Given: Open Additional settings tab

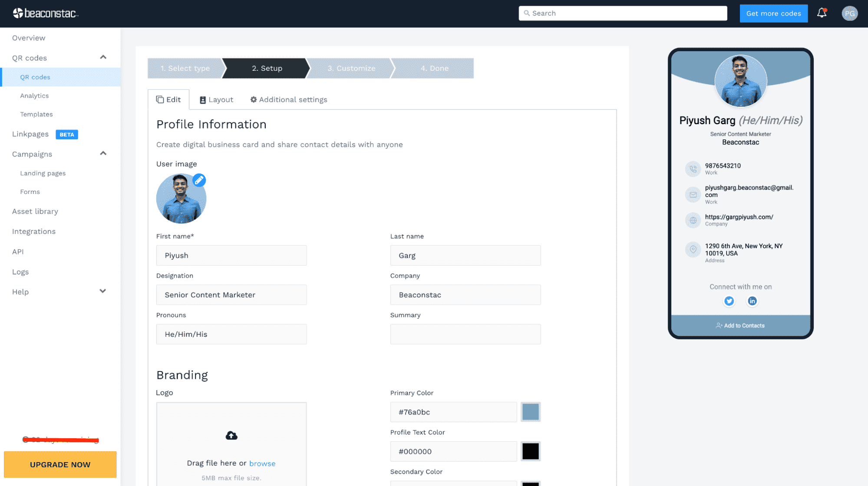Looking at the screenshot, I should 289,99.
